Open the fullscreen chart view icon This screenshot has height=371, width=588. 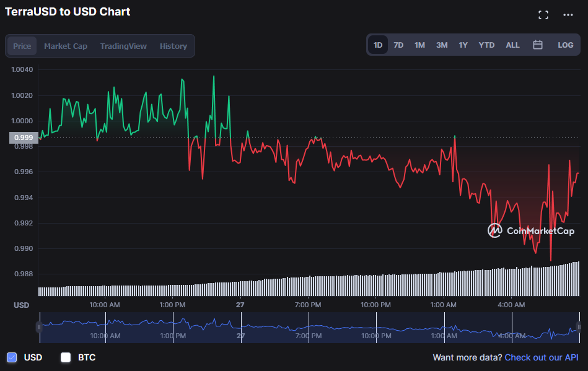[543, 15]
